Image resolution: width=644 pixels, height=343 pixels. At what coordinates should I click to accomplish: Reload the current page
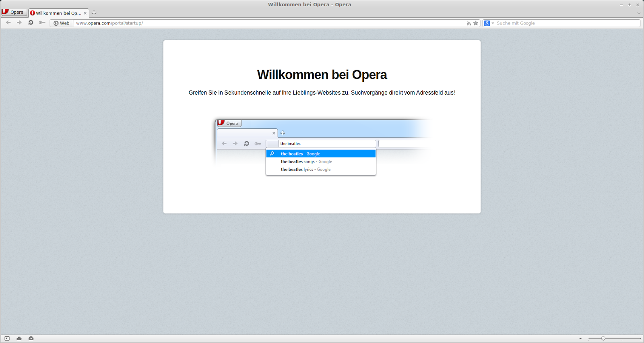[31, 23]
